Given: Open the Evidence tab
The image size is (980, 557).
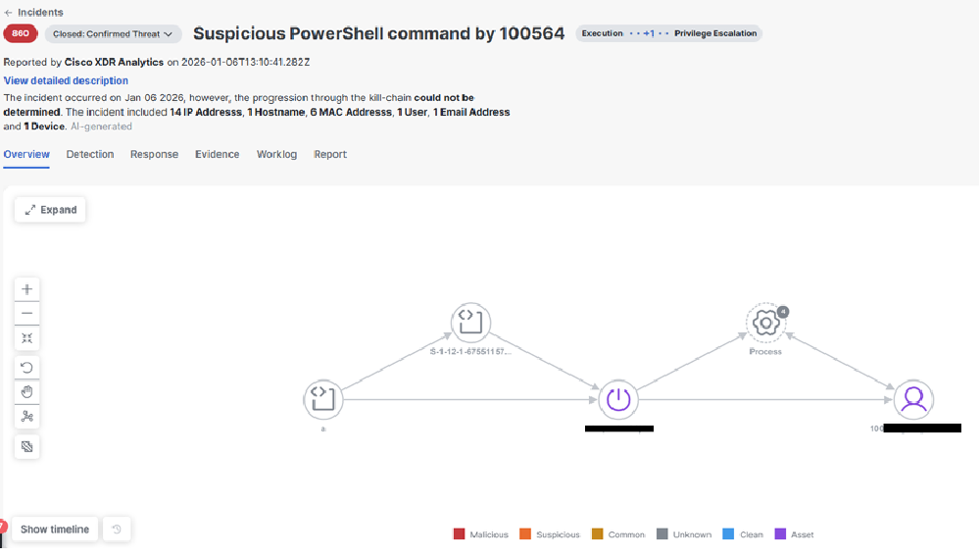Looking at the screenshot, I should coord(217,154).
